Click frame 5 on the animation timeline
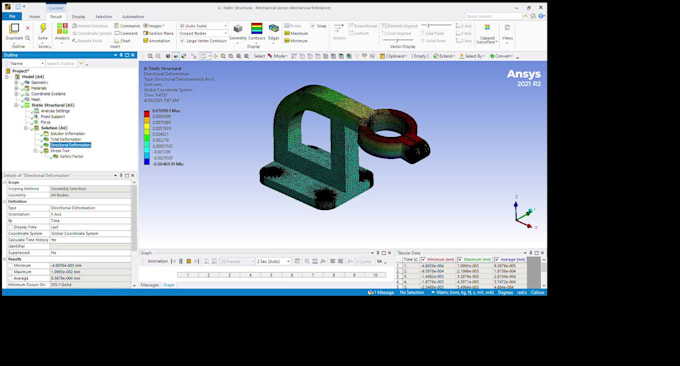 pyautogui.click(x=271, y=275)
